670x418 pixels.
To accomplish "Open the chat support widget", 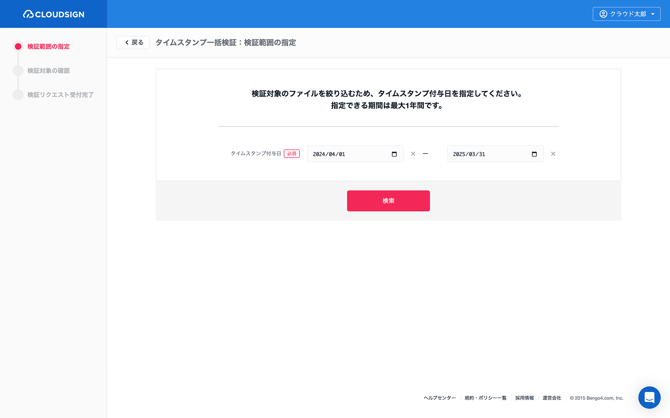I will tap(649, 397).
